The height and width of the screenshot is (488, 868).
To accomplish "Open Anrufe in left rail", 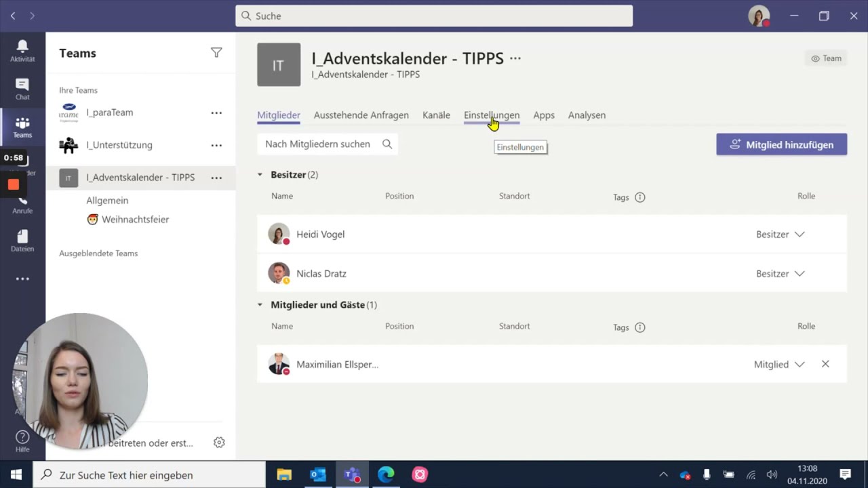I will pyautogui.click(x=22, y=203).
